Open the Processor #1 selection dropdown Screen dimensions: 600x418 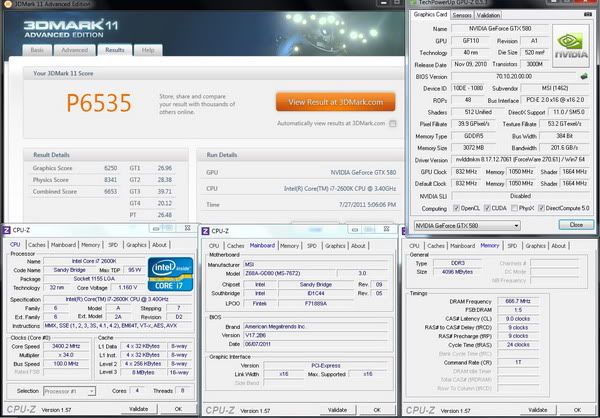pos(69,391)
